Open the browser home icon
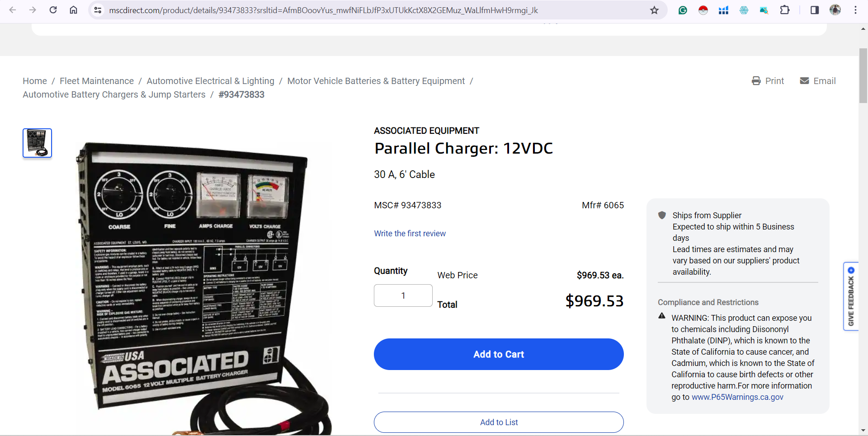Viewport: 868px width, 436px height. coord(73,10)
